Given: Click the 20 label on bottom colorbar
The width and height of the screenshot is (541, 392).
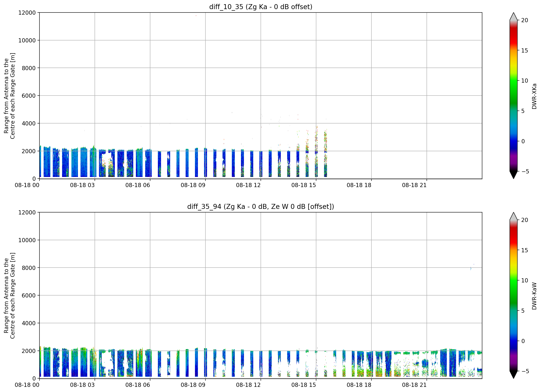Looking at the screenshot, I should (x=525, y=220).
